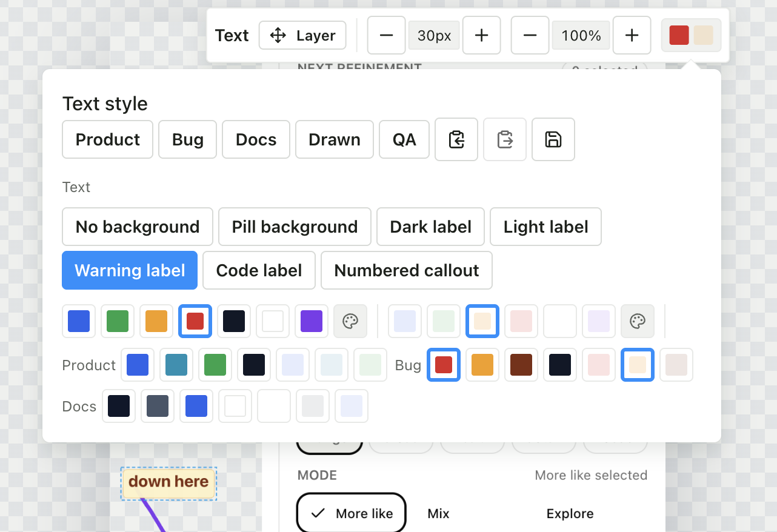This screenshot has width=777, height=532.
Task: Open custom color palette beside purple swatch
Action: coord(350,321)
